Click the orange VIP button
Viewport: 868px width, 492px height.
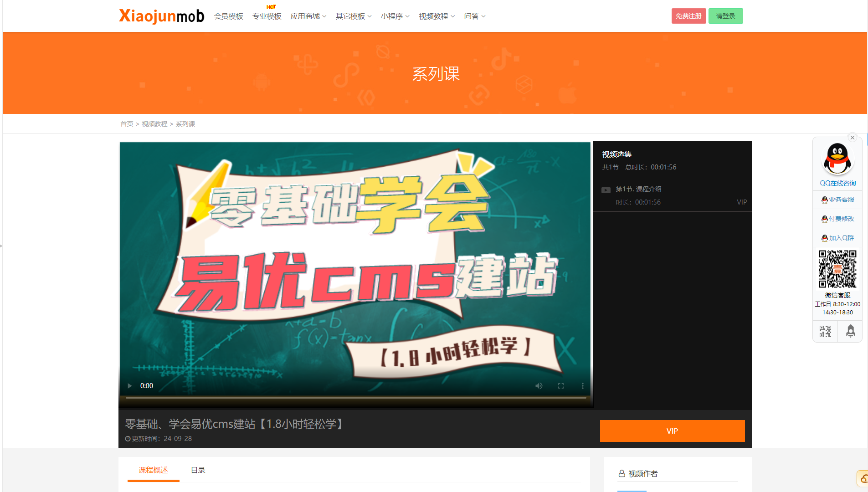pyautogui.click(x=672, y=431)
